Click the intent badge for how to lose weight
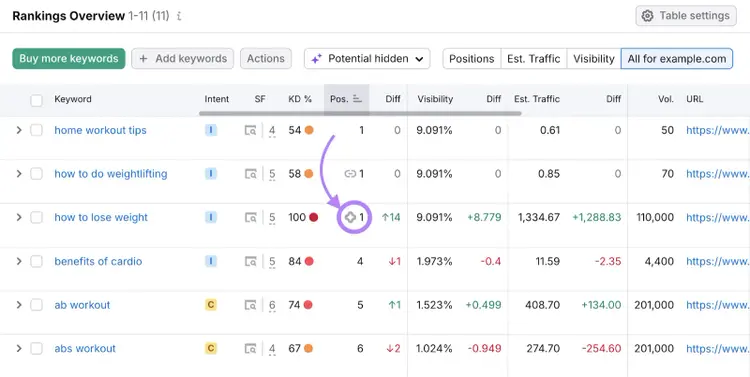This screenshot has height=377, width=750. [211, 217]
